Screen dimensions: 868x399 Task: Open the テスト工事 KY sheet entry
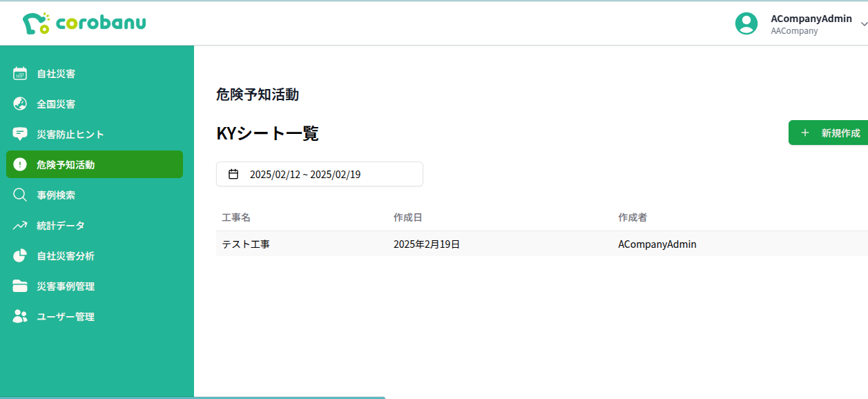coord(246,244)
